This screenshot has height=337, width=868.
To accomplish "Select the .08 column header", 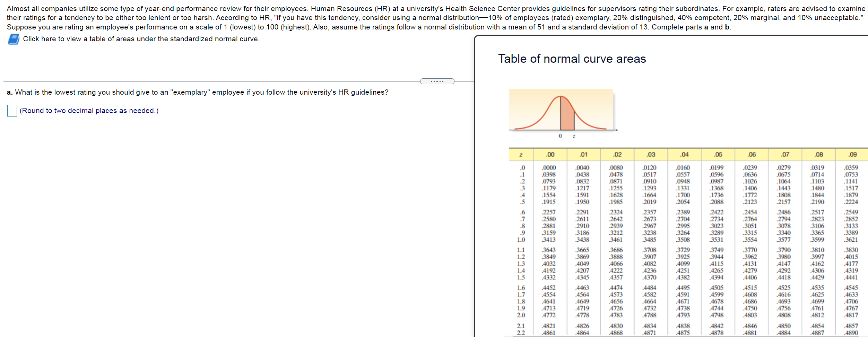I will coord(819,155).
